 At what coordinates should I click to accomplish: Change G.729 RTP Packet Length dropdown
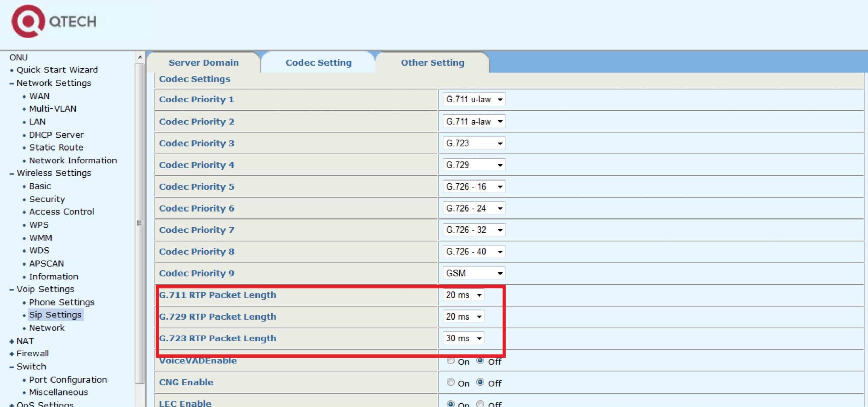(464, 317)
